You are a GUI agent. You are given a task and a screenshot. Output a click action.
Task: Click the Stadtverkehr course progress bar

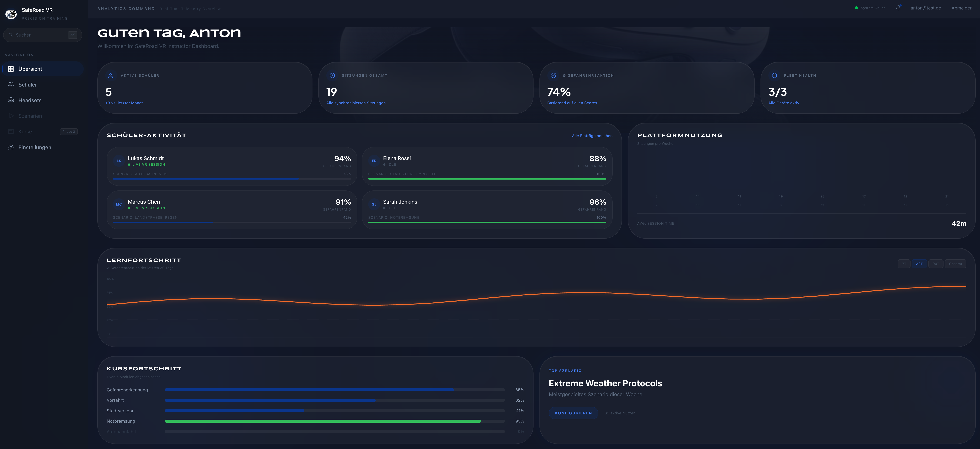[x=335, y=411]
